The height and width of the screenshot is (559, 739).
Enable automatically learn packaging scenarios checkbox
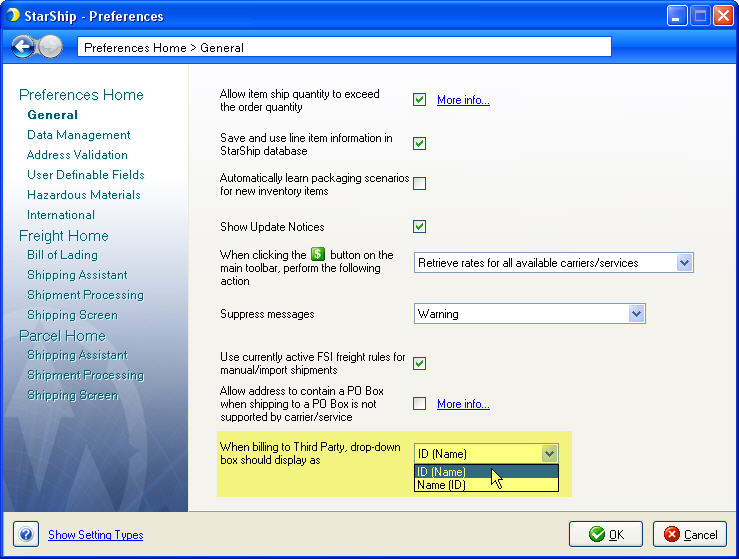coord(419,183)
